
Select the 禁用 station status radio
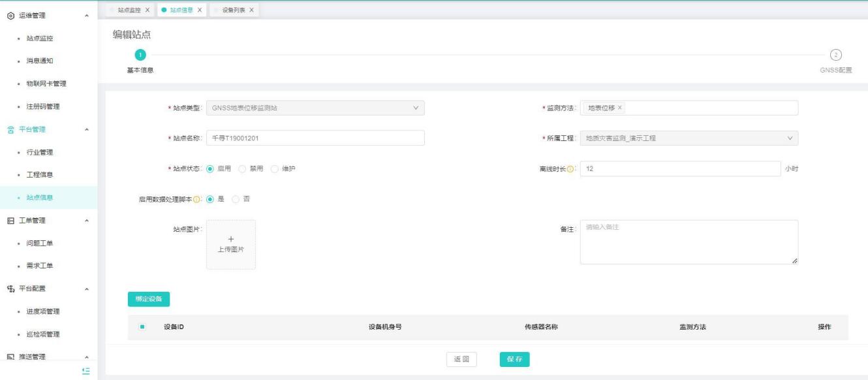click(x=242, y=168)
